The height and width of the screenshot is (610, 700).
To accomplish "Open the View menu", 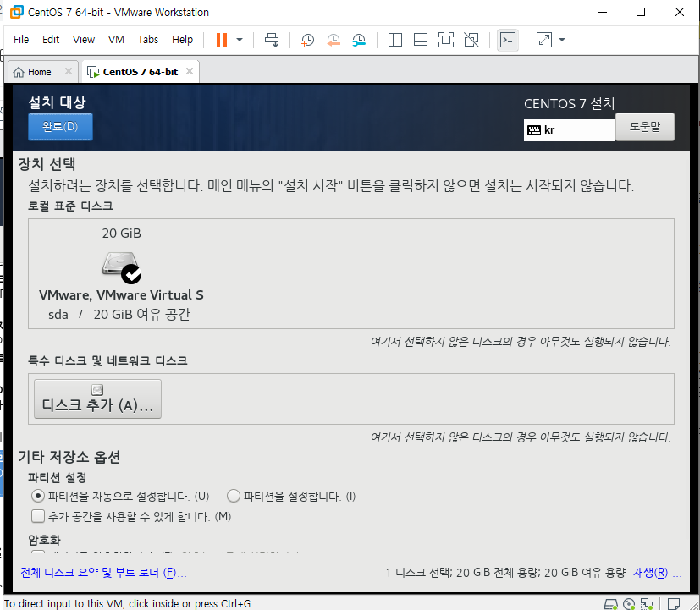I will point(84,39).
